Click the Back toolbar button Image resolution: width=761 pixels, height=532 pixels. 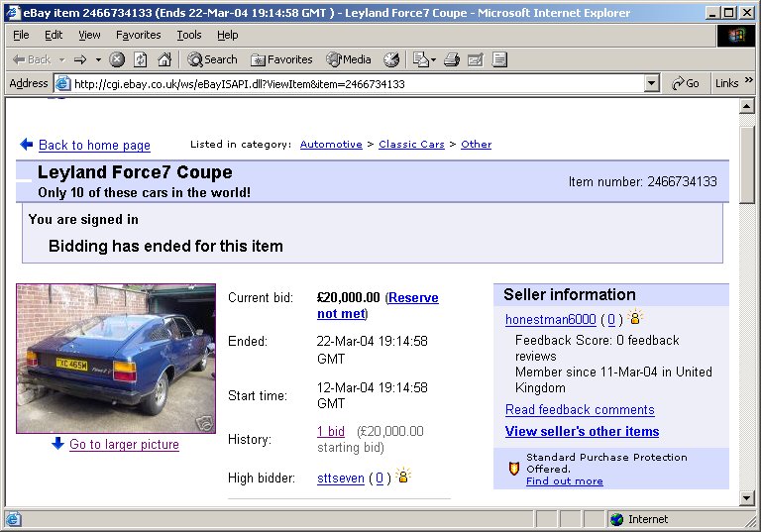tap(32, 59)
